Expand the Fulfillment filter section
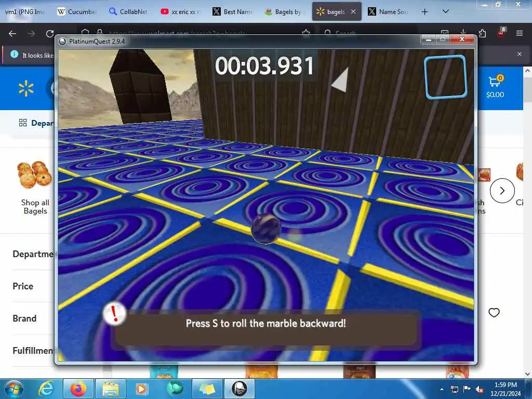This screenshot has width=532, height=399. coord(33,351)
